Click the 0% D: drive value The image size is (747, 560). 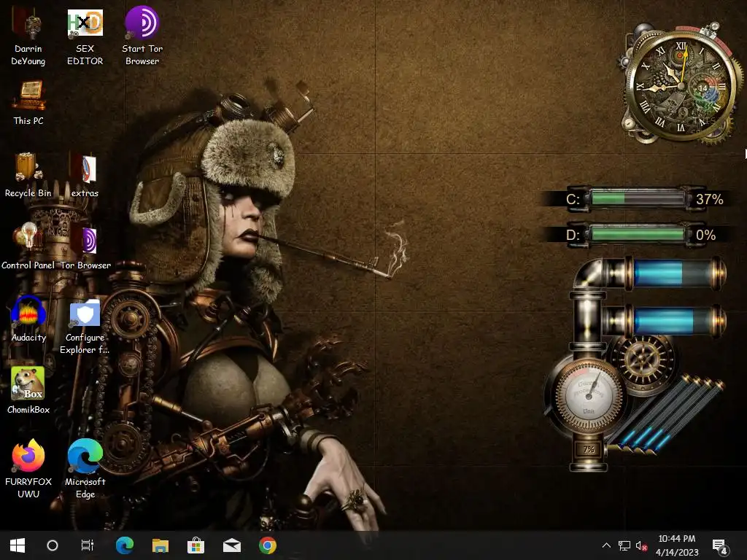[705, 235]
